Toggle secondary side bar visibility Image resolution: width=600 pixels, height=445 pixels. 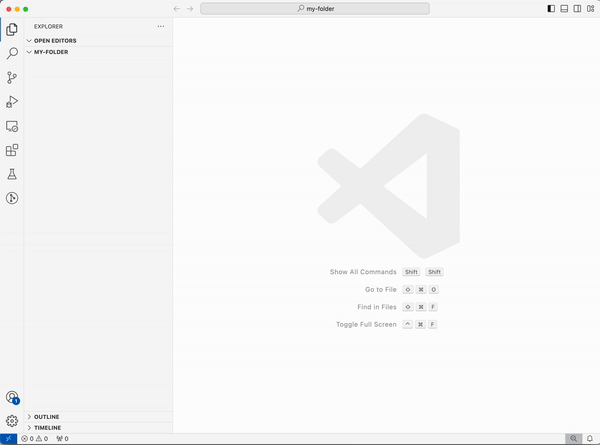click(577, 9)
